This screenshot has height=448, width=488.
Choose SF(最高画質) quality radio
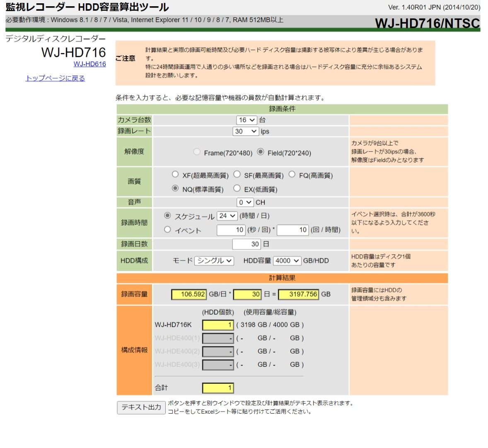[237, 174]
